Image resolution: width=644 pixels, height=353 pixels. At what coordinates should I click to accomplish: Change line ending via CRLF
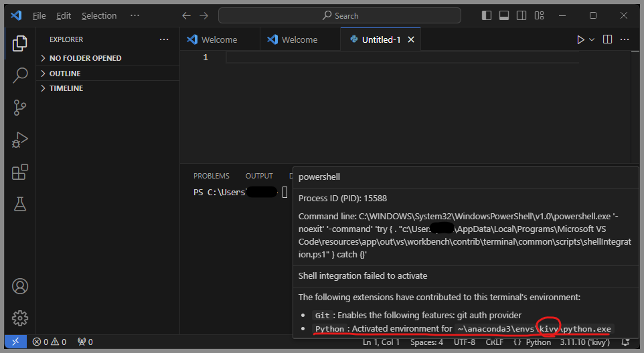tap(495, 342)
